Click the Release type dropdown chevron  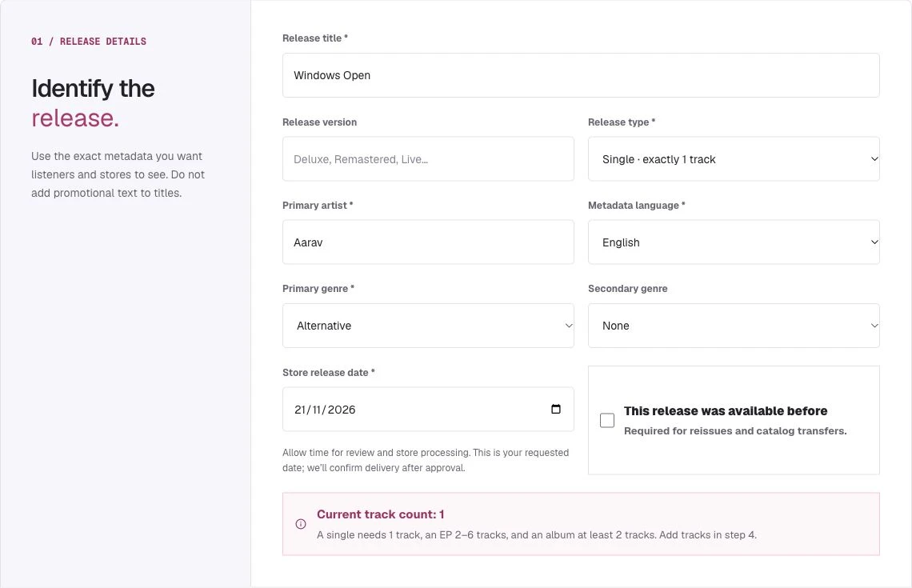point(874,158)
